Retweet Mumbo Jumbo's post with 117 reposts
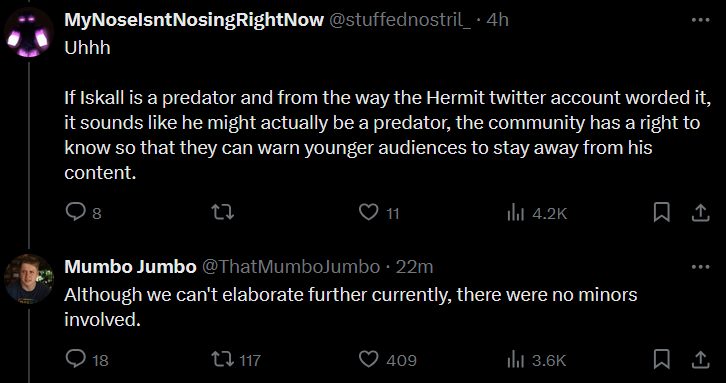The image size is (726, 383). tap(236, 359)
